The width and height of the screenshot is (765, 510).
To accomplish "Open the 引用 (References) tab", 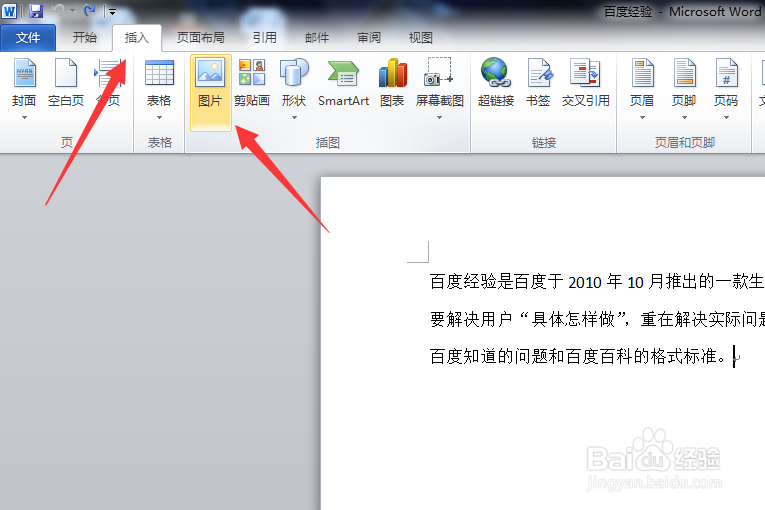I will click(265, 38).
